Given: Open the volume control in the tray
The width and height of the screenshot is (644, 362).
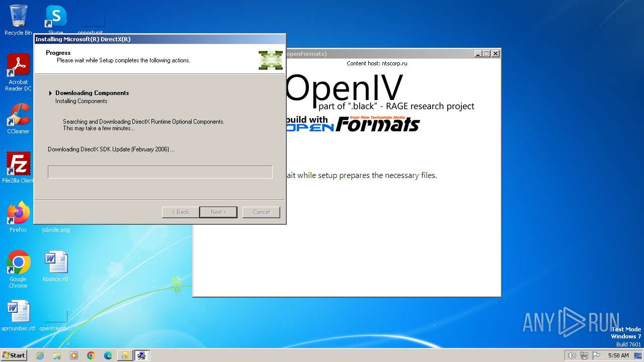Looking at the screenshot, I should 572,355.
